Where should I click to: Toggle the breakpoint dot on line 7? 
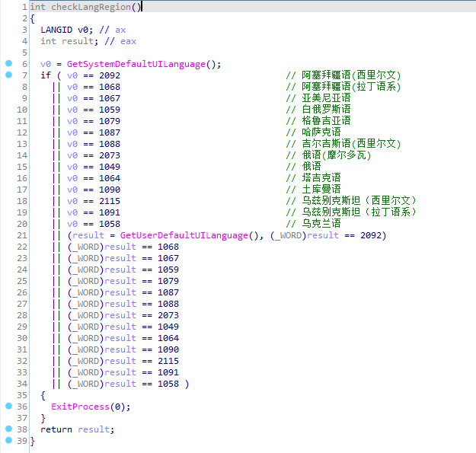(9, 75)
